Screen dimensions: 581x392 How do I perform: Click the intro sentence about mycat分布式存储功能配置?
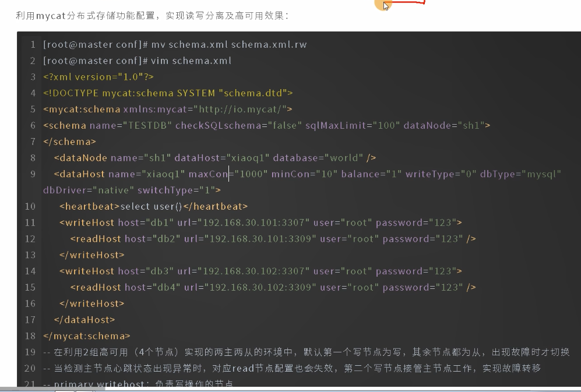coord(152,16)
